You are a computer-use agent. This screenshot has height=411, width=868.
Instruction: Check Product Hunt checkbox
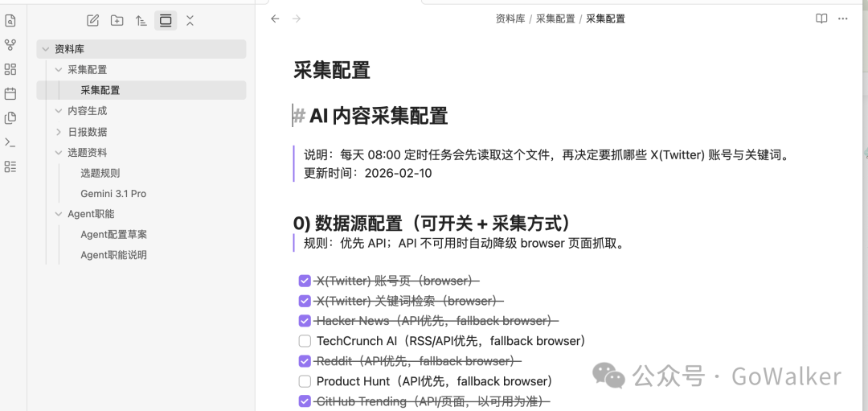coord(305,381)
